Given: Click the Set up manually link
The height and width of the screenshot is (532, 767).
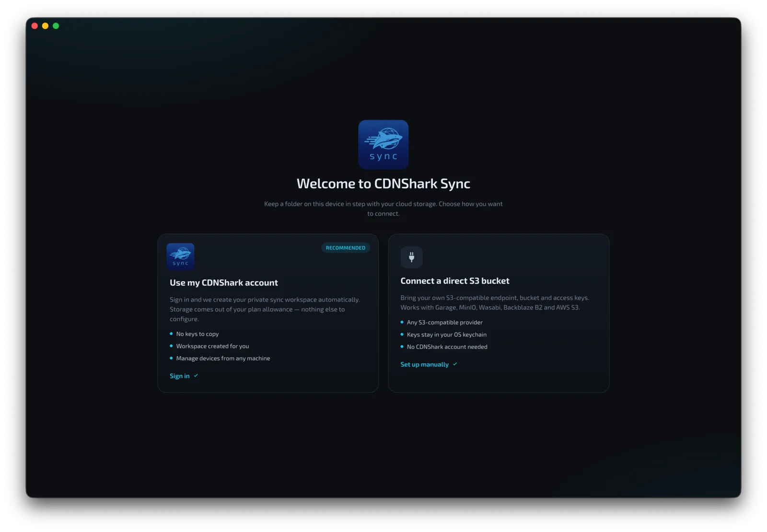Looking at the screenshot, I should (425, 365).
